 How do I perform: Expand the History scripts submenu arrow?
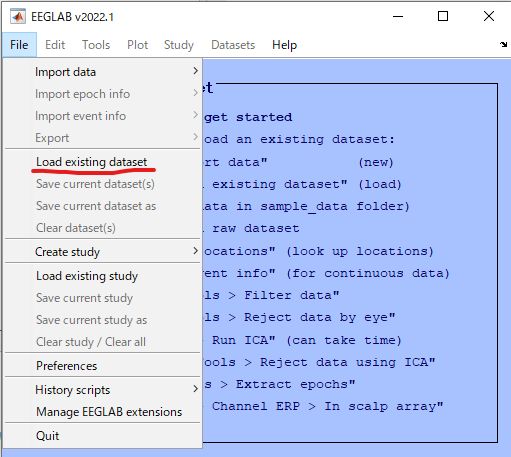(x=195, y=389)
